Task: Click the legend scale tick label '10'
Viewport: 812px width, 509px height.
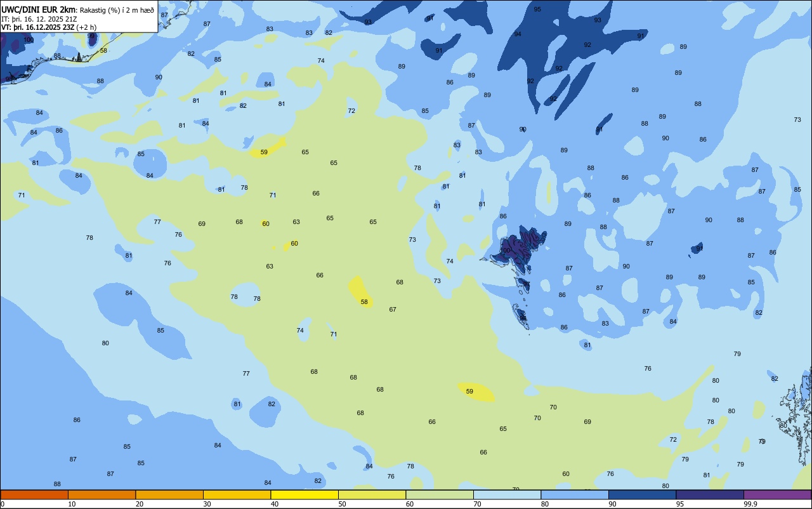Action: [72, 505]
